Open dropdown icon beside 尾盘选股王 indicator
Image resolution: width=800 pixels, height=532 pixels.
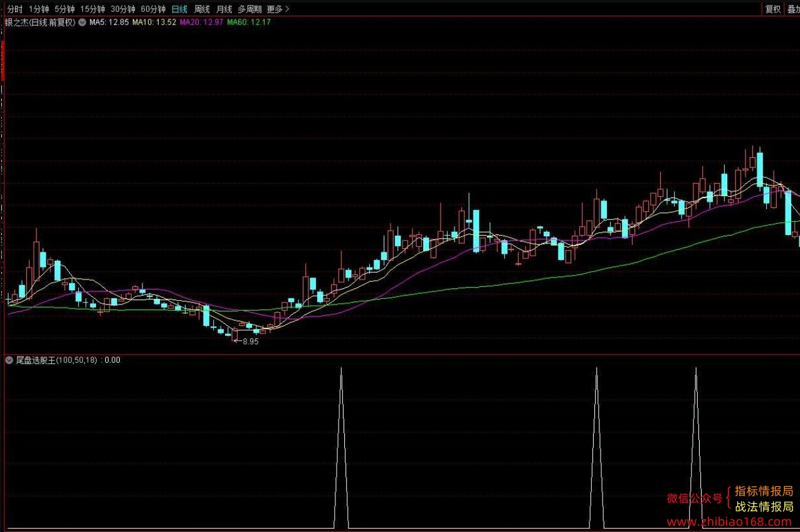click(9, 360)
